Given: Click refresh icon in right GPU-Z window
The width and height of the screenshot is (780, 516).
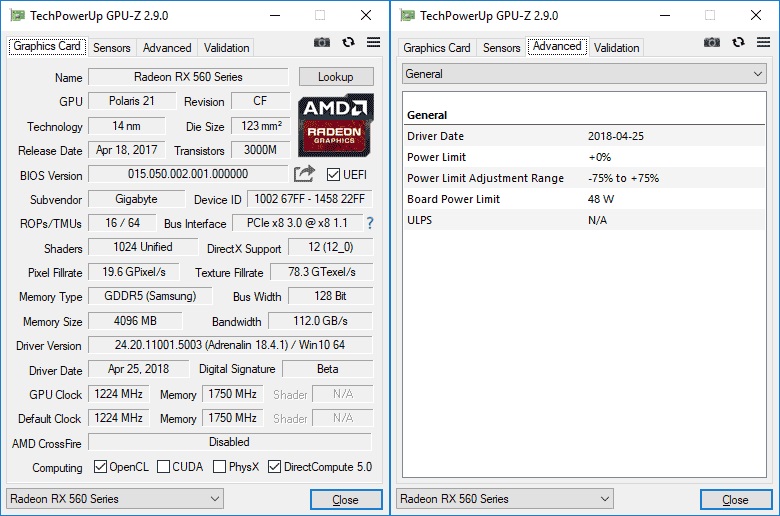Looking at the screenshot, I should click(x=738, y=42).
